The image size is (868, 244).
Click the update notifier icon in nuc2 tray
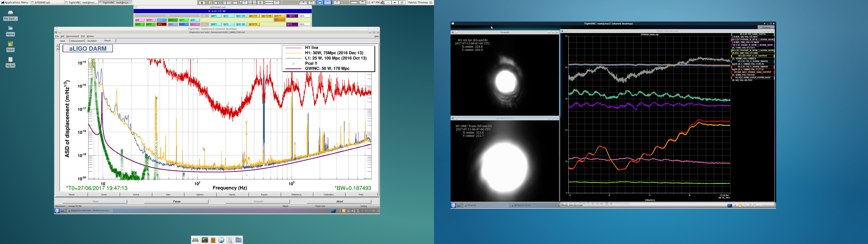pyautogui.click(x=740, y=206)
